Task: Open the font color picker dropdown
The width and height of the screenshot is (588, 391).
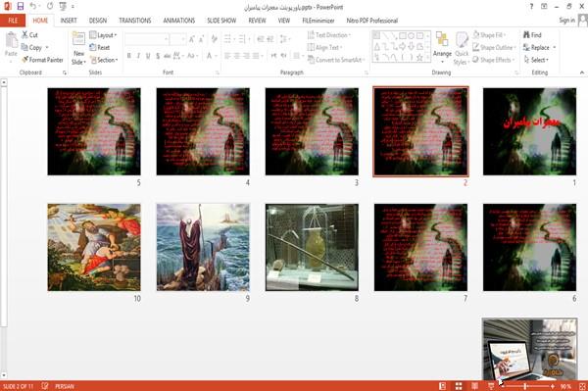Action: point(216,56)
